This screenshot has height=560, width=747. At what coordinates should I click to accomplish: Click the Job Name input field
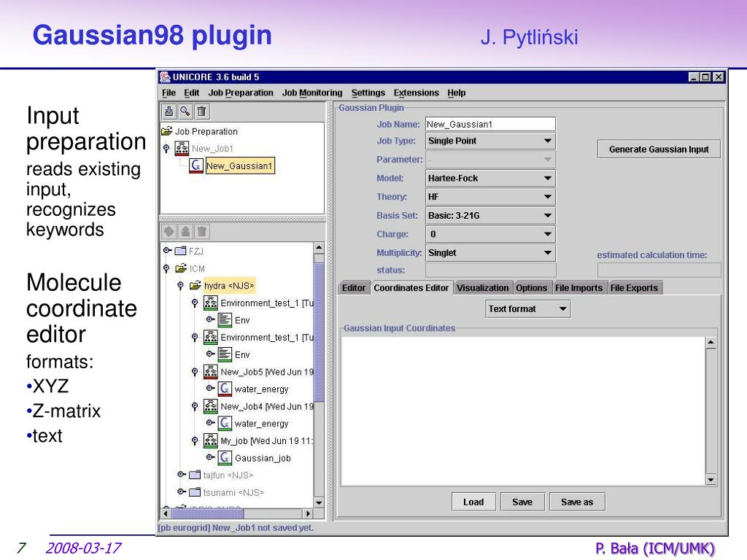coord(490,124)
